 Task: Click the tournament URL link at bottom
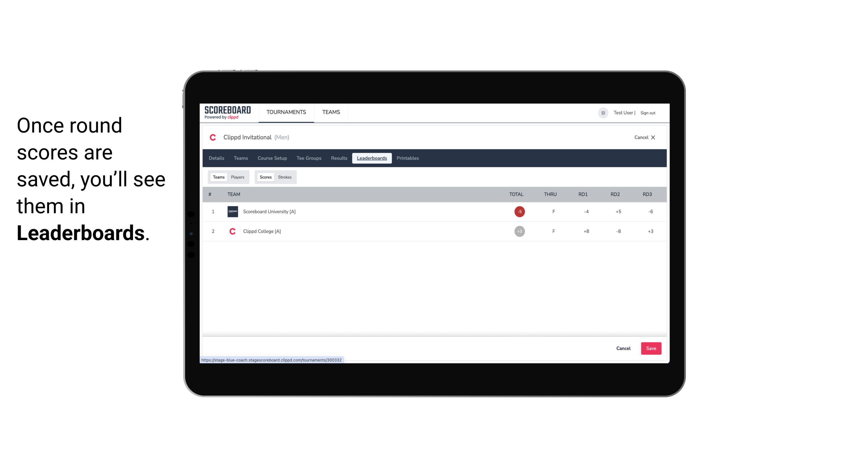tap(272, 360)
